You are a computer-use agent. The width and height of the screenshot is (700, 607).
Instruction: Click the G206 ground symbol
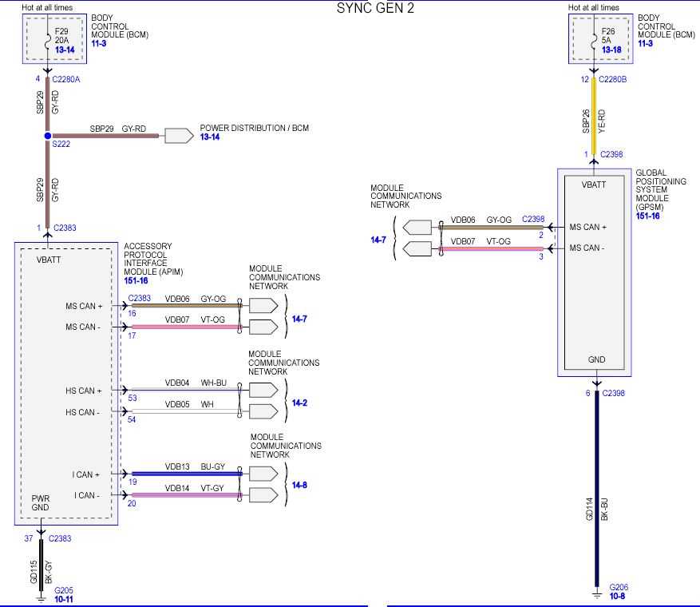pyautogui.click(x=597, y=595)
